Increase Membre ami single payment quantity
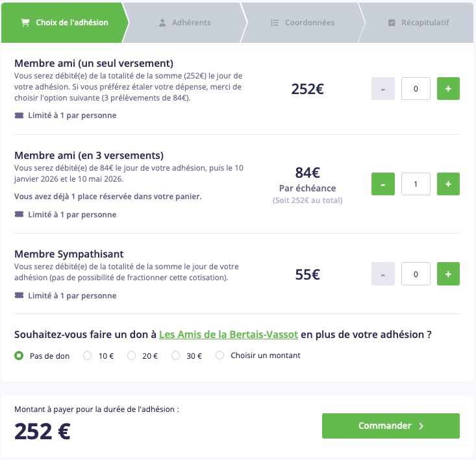Image resolution: width=476 pixels, height=460 pixels. click(x=448, y=89)
